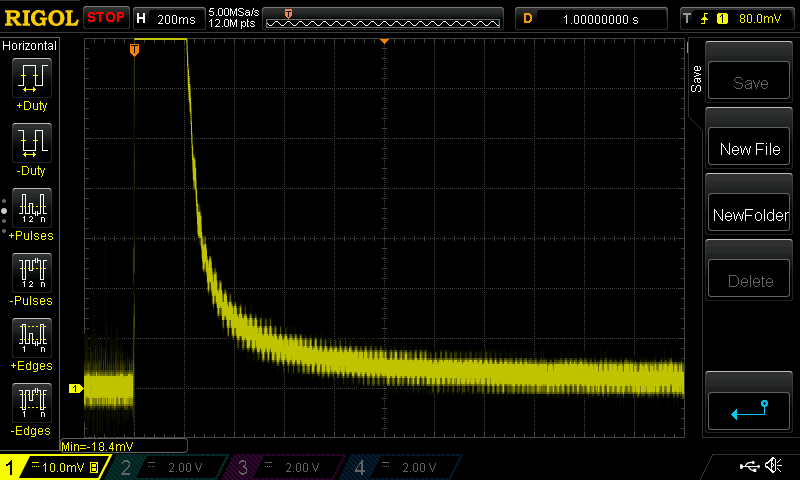Toggle channel 3 at 2.00 V
Image resolution: width=800 pixels, height=480 pixels.
click(283, 467)
